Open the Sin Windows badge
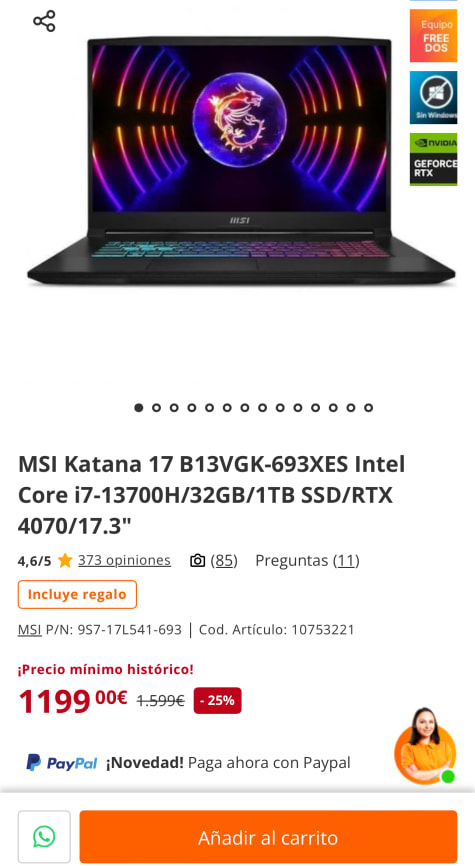 (x=433, y=97)
